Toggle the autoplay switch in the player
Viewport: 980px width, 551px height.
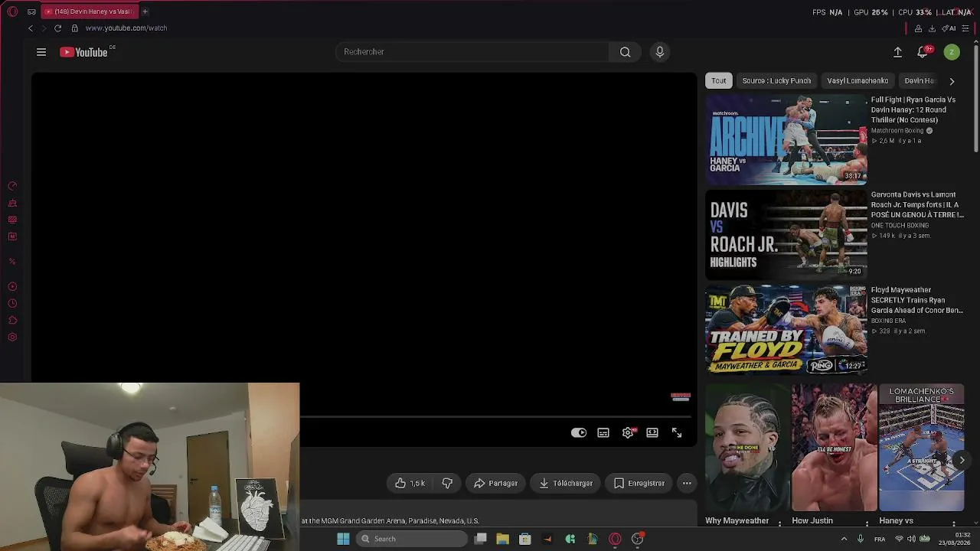(x=579, y=433)
